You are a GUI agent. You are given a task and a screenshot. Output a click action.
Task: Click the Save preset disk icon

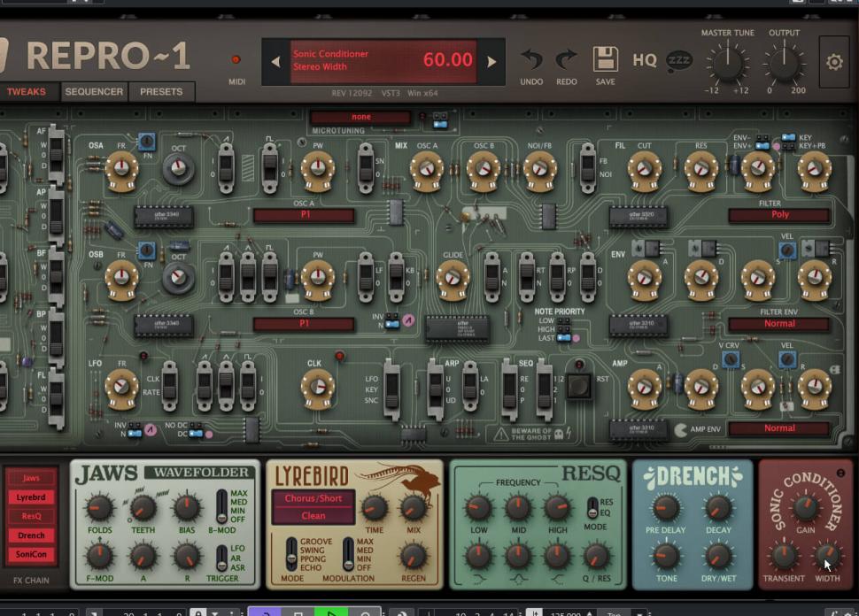pos(605,56)
